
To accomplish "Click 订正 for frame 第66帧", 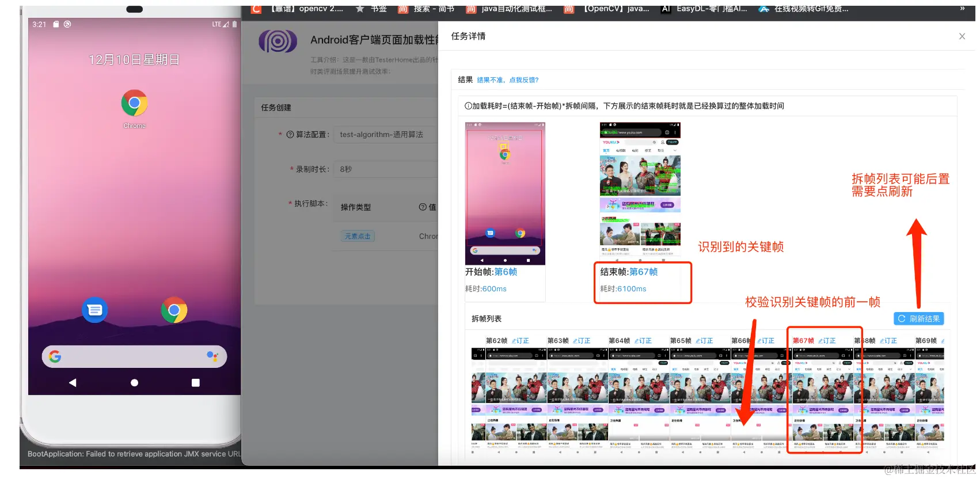I will 766,341.
